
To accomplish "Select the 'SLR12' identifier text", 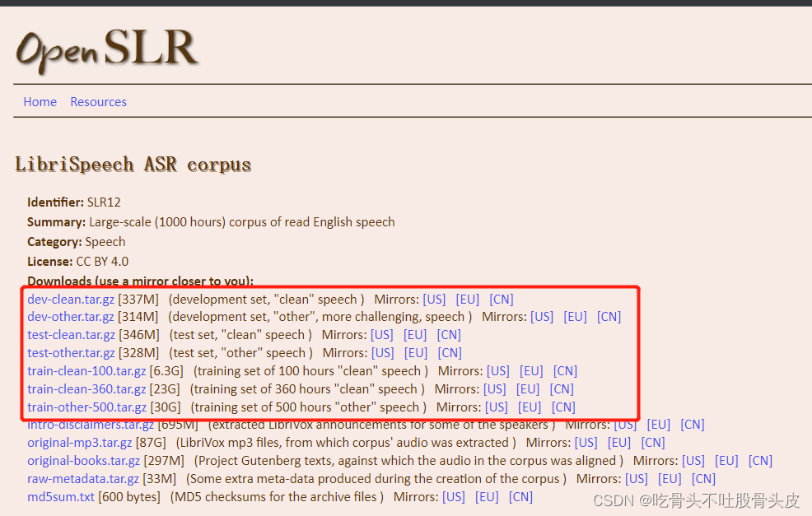I will pyautogui.click(x=104, y=202).
